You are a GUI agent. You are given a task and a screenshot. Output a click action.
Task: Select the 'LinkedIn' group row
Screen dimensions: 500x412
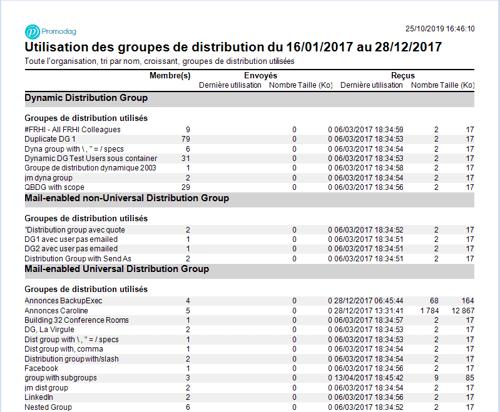[x=249, y=397]
